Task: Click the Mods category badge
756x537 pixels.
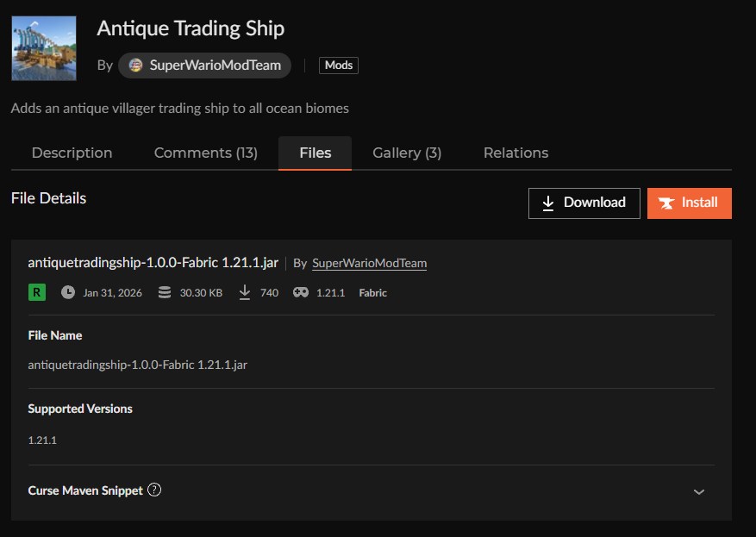Action: pyautogui.click(x=338, y=65)
